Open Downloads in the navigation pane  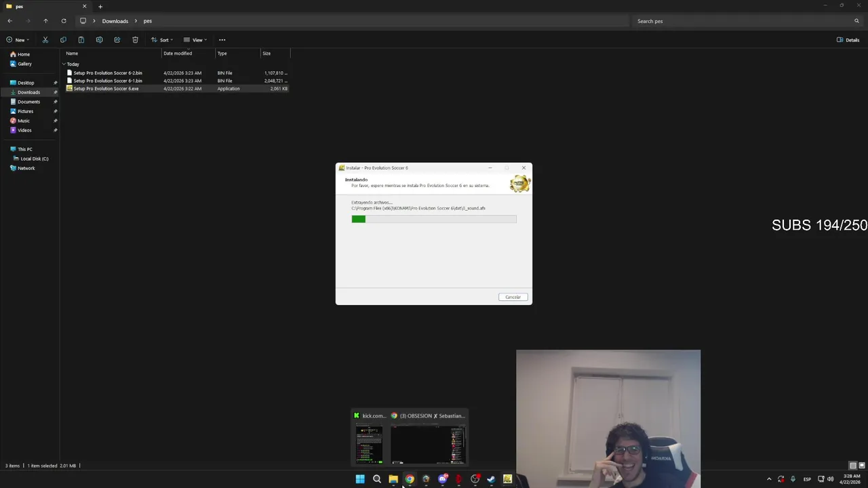pyautogui.click(x=28, y=92)
